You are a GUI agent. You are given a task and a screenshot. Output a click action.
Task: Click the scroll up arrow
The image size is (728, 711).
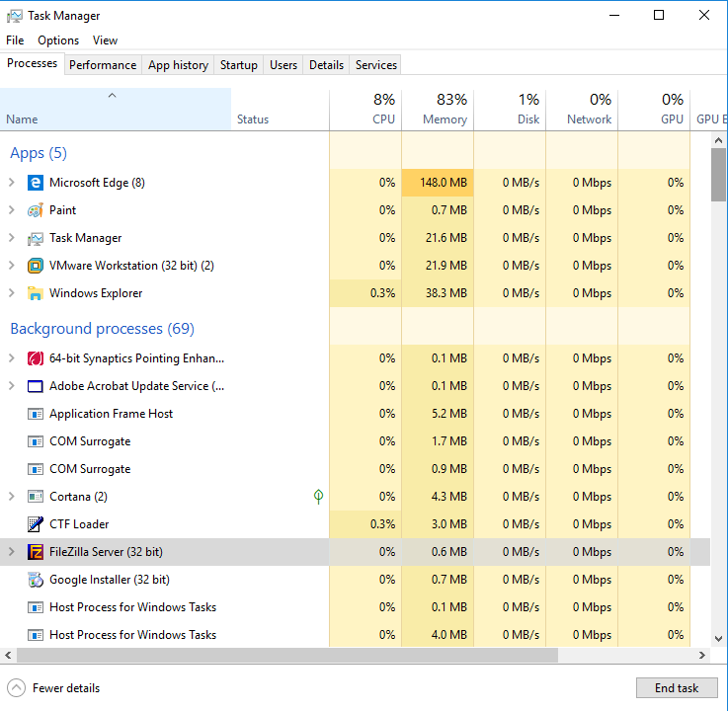(x=718, y=140)
